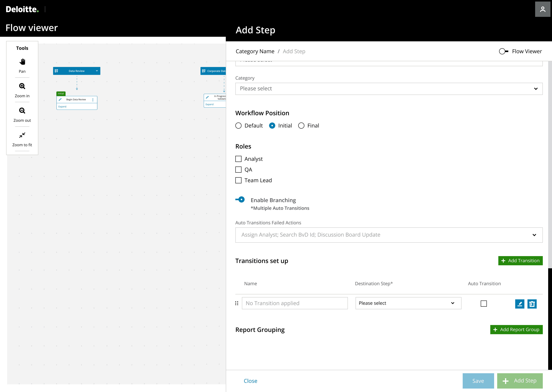Toggle Enable Branching switch off
The image size is (552, 392).
240,200
